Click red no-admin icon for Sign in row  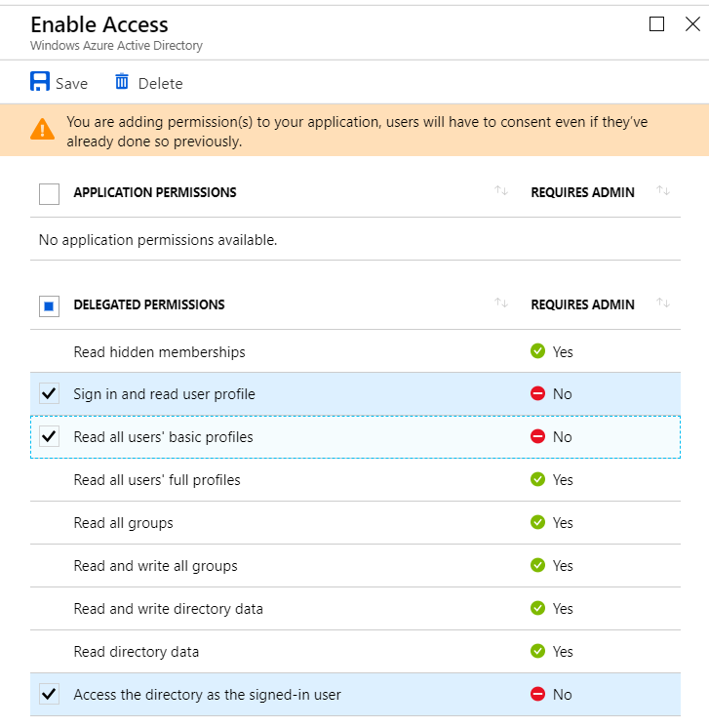click(x=537, y=394)
